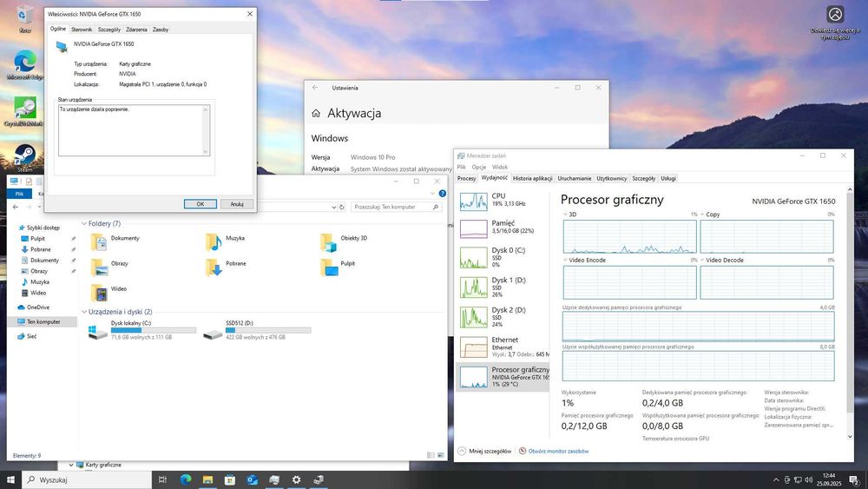Collapse the Foldery (7) group

coord(84,223)
